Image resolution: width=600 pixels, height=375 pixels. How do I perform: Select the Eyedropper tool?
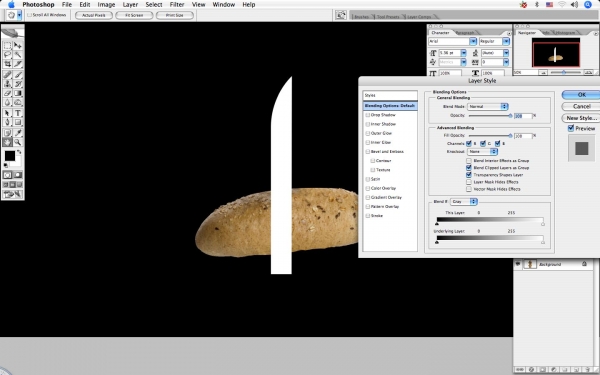pos(18,133)
